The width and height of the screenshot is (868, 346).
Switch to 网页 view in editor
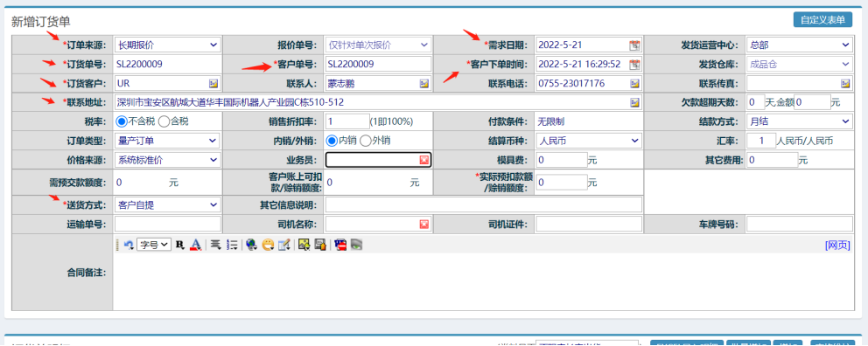click(837, 245)
